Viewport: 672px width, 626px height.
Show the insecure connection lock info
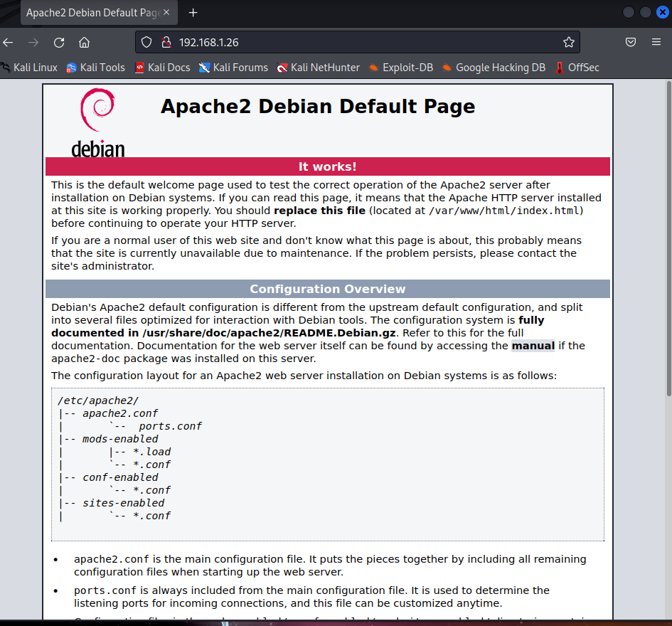point(166,42)
